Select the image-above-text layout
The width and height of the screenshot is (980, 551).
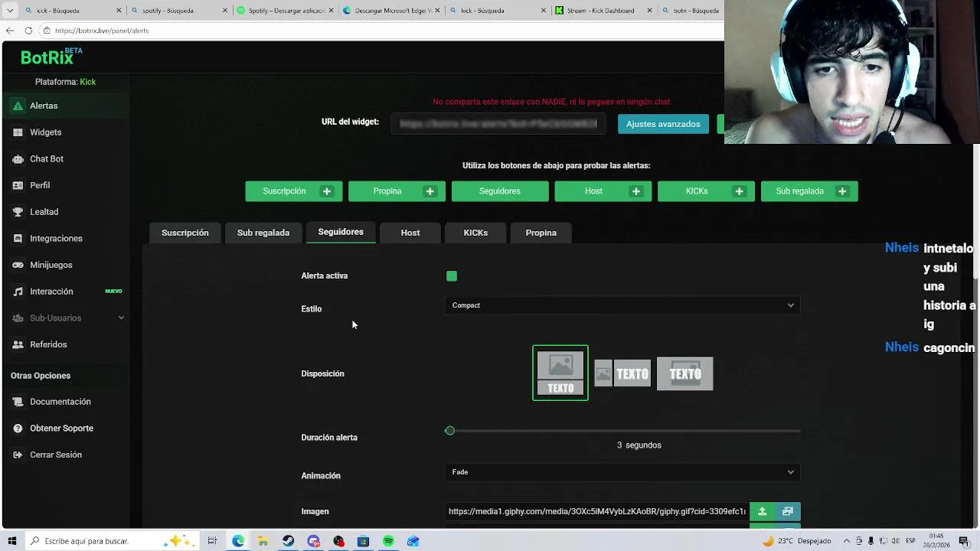click(560, 373)
